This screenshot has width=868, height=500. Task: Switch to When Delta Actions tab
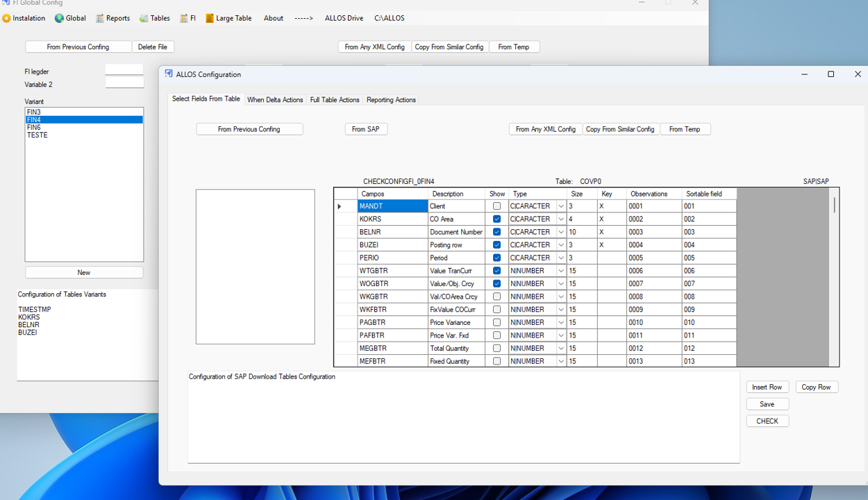275,100
